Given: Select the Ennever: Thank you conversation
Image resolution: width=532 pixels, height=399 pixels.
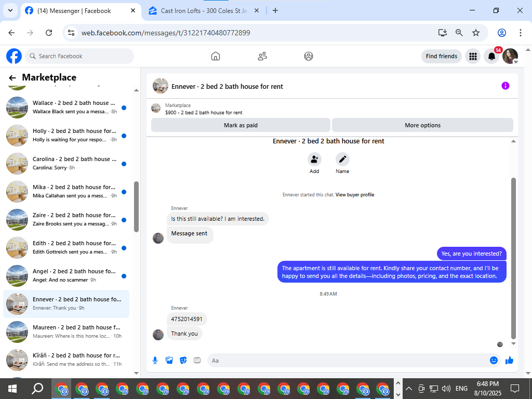Looking at the screenshot, I should (66, 303).
